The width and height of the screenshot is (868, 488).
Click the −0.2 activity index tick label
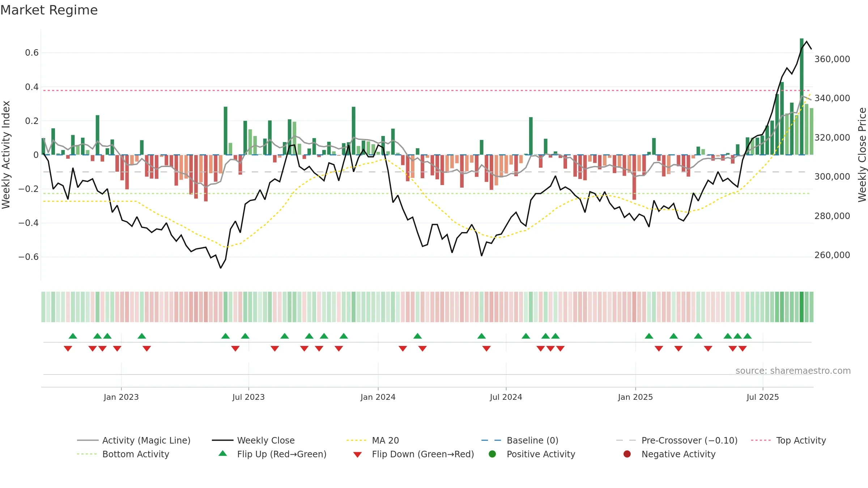coord(29,189)
